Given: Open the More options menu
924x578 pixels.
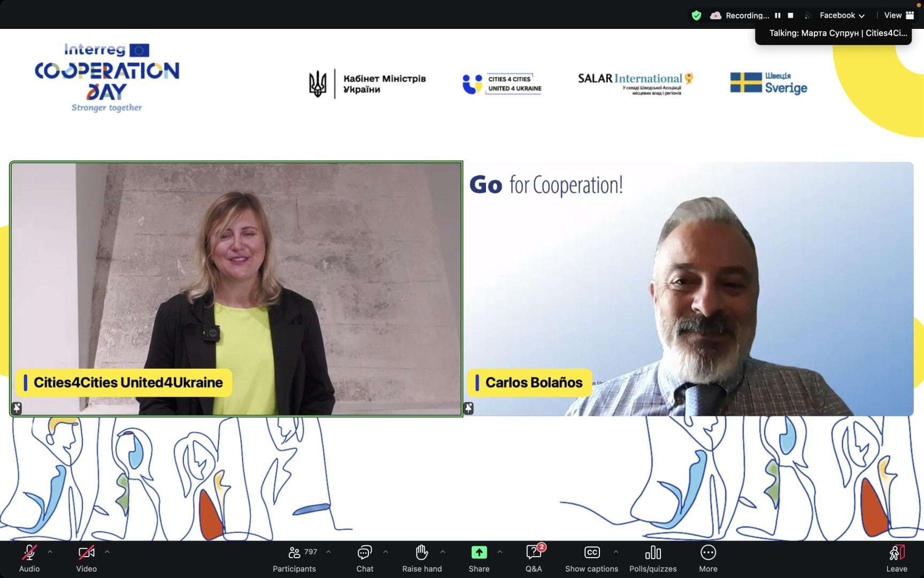Looking at the screenshot, I should coord(708,558).
